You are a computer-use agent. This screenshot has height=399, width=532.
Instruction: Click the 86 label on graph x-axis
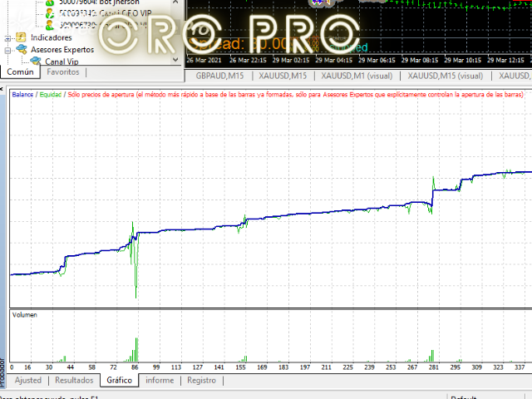[x=135, y=367]
